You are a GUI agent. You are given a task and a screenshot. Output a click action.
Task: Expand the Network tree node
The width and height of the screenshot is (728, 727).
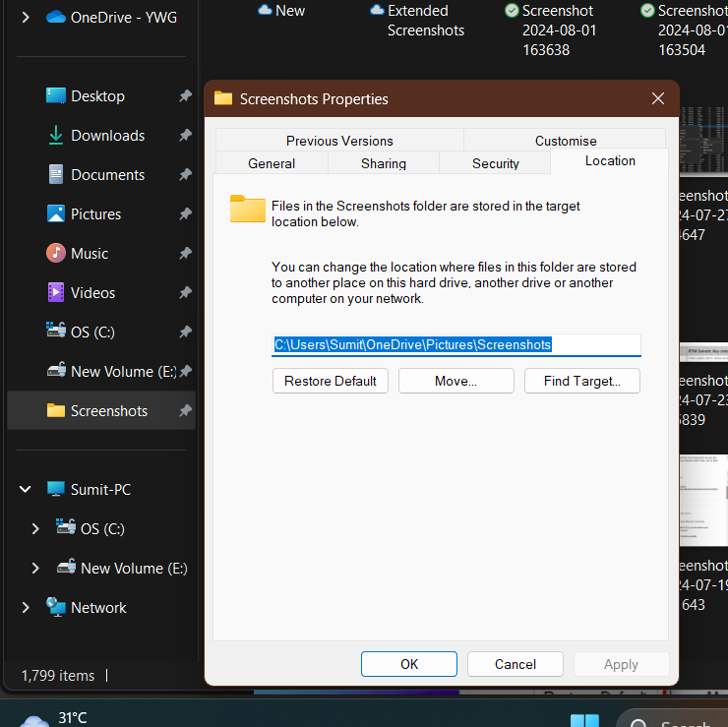pos(26,607)
